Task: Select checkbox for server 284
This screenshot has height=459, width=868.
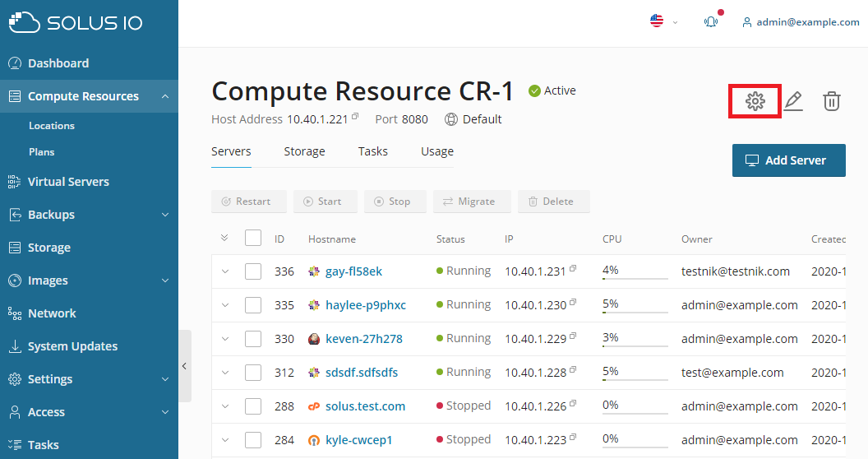Action: [253, 441]
